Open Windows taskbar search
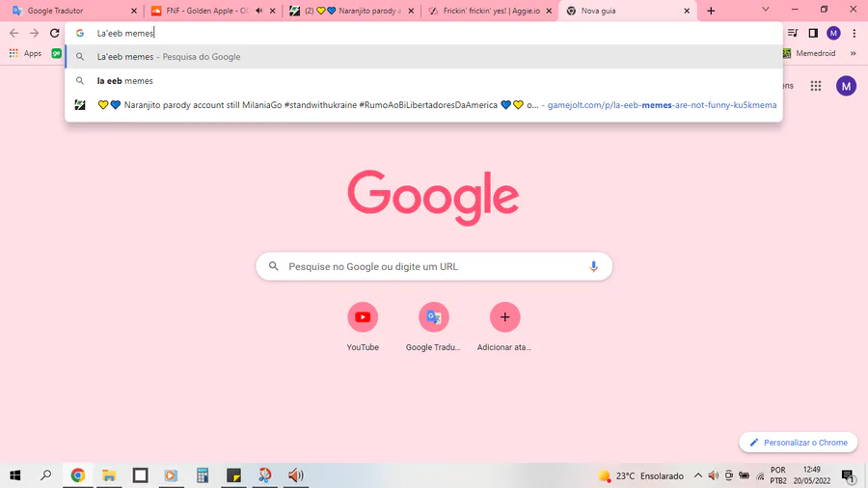This screenshot has height=488, width=868. tap(46, 475)
